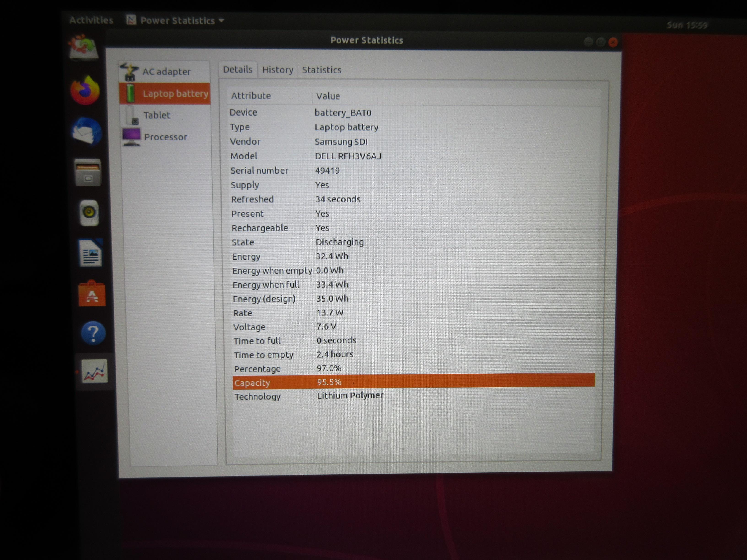Open Ubuntu Software dock icon

(x=92, y=293)
